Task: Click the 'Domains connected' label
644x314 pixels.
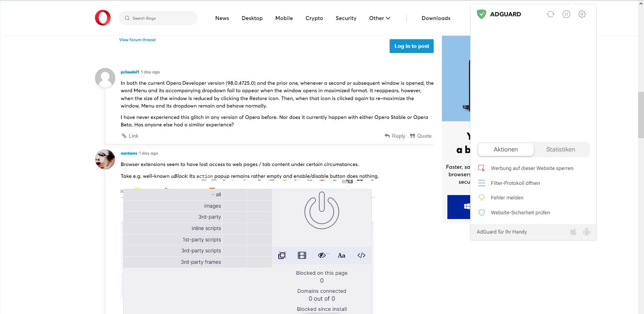Action: (322, 291)
